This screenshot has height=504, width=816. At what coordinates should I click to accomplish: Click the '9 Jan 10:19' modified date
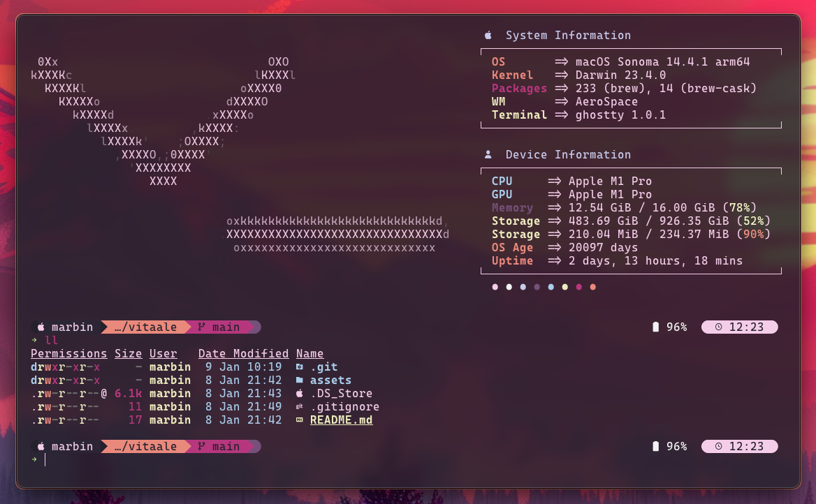coord(244,366)
